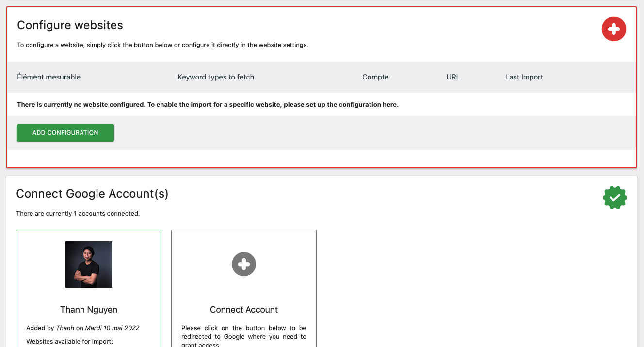
Task: Click the no website configured message
Action: click(208, 105)
